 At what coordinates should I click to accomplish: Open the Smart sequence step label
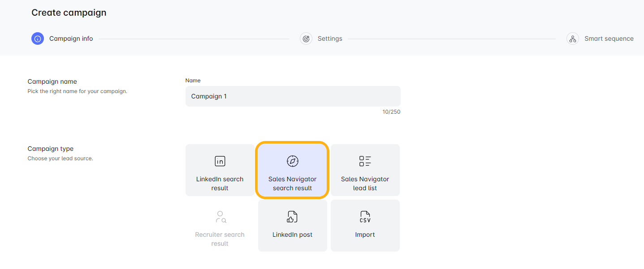click(609, 38)
